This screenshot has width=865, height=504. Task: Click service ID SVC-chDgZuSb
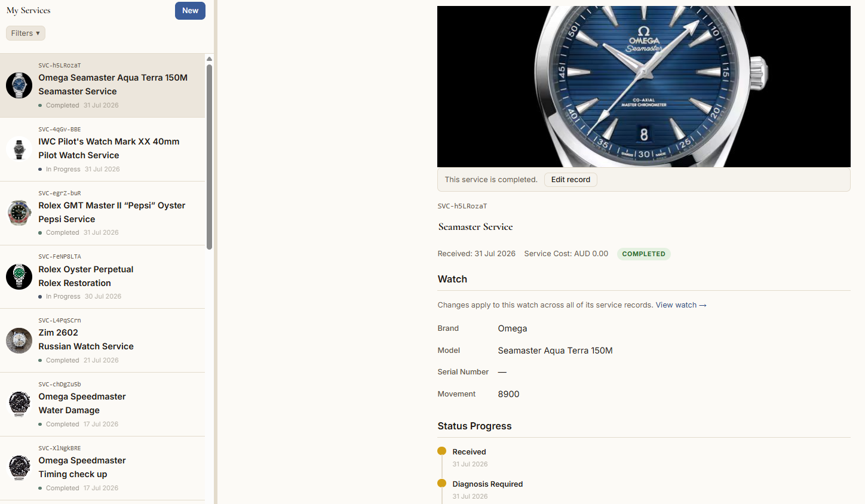pyautogui.click(x=60, y=385)
